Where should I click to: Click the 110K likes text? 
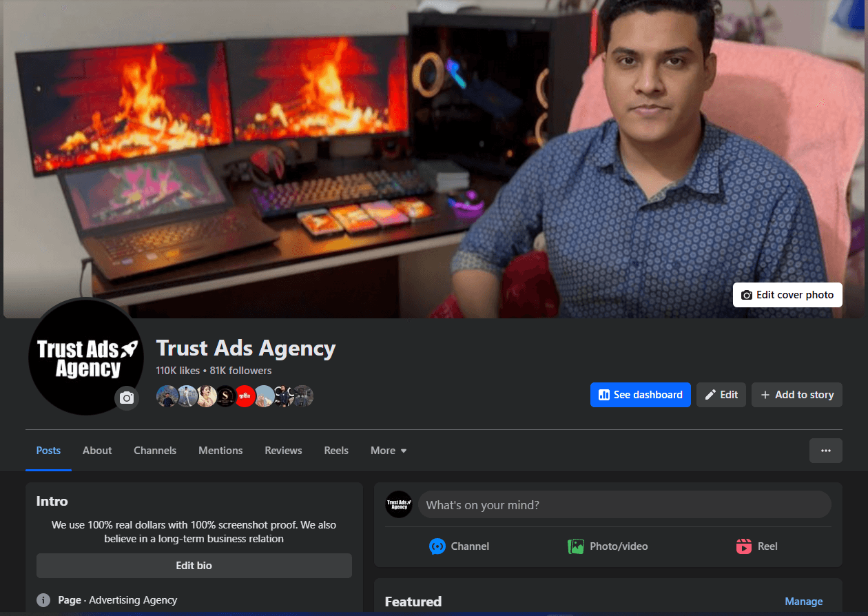click(x=178, y=371)
